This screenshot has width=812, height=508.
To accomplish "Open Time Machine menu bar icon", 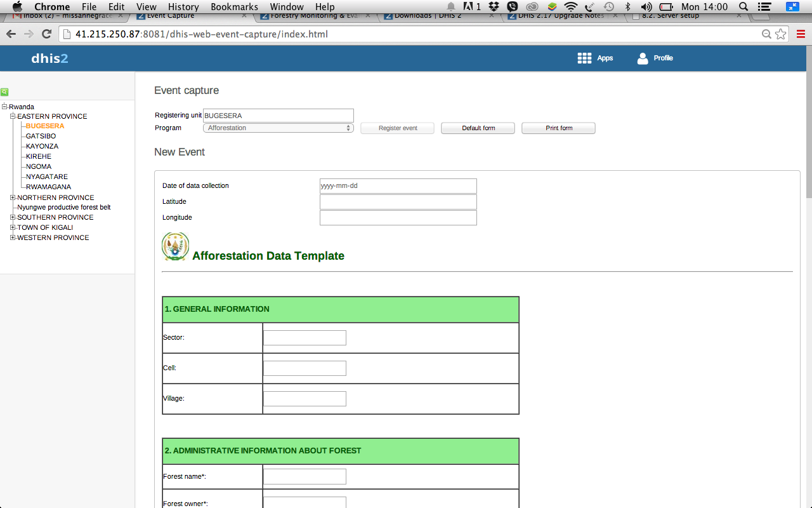I will coord(609,7).
